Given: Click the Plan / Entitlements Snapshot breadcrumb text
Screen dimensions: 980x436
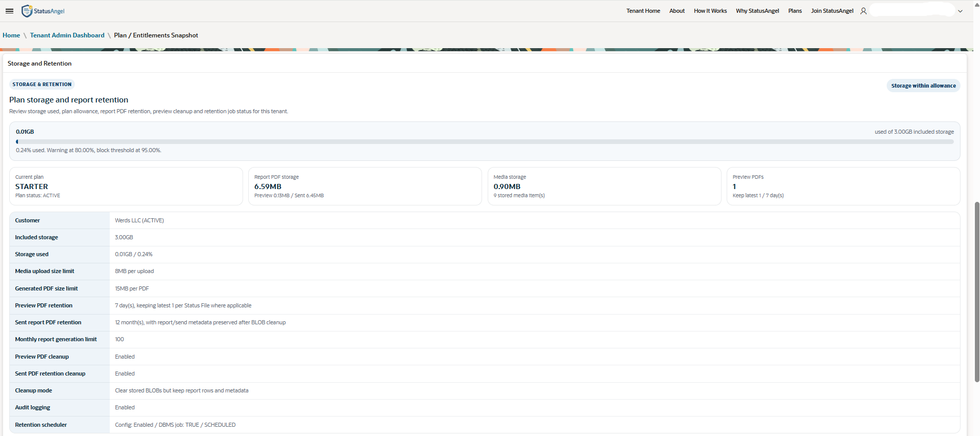Looking at the screenshot, I should pos(156,35).
